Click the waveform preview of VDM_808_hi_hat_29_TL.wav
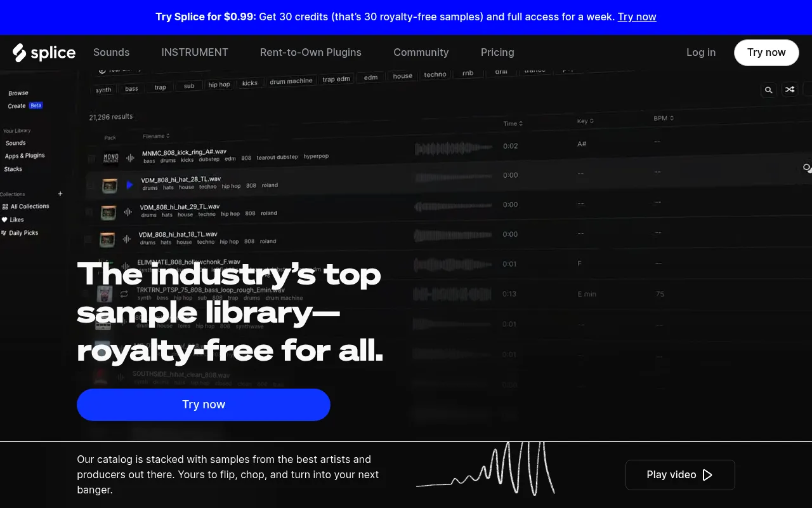Viewport: 812px width, 508px height. pyautogui.click(x=453, y=207)
